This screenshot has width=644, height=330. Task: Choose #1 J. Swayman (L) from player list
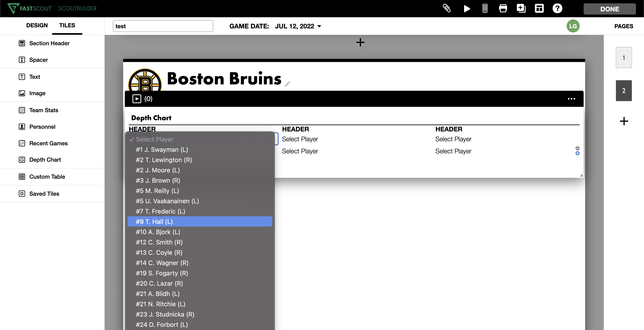200,150
